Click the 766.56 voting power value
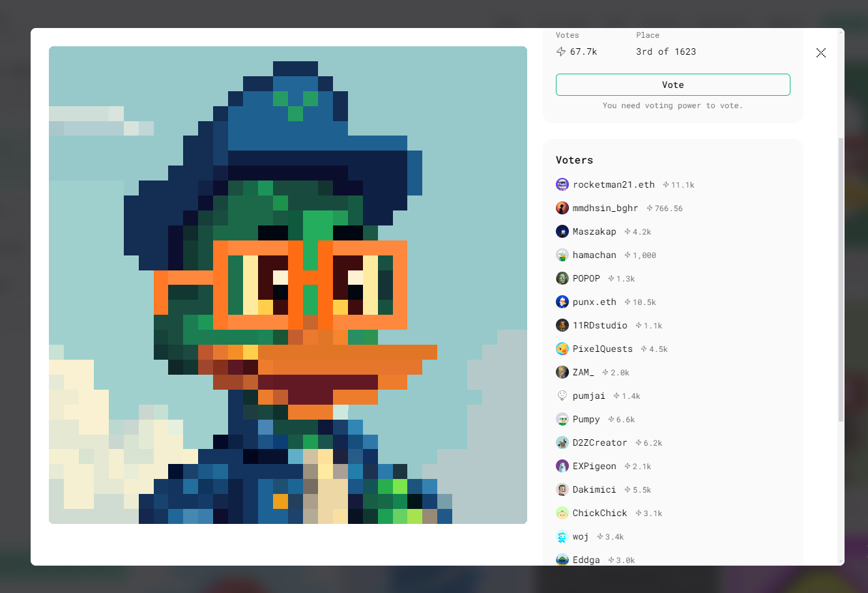This screenshot has height=593, width=868. click(x=669, y=209)
